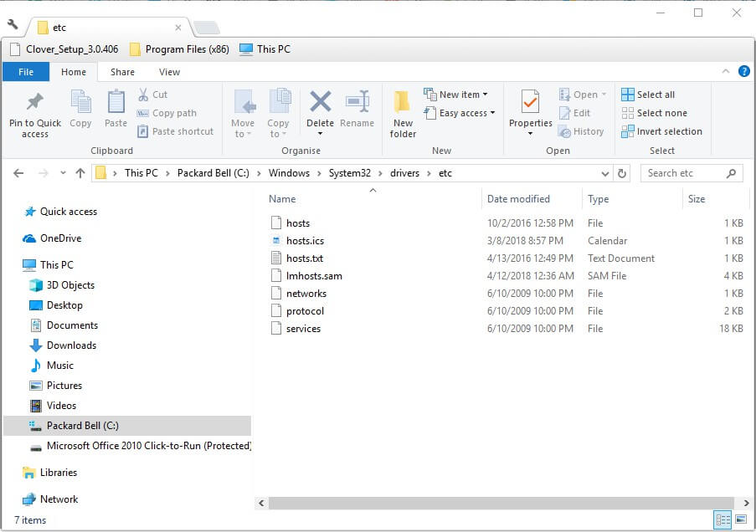Collapse the ribbon with the chevron

(726, 71)
